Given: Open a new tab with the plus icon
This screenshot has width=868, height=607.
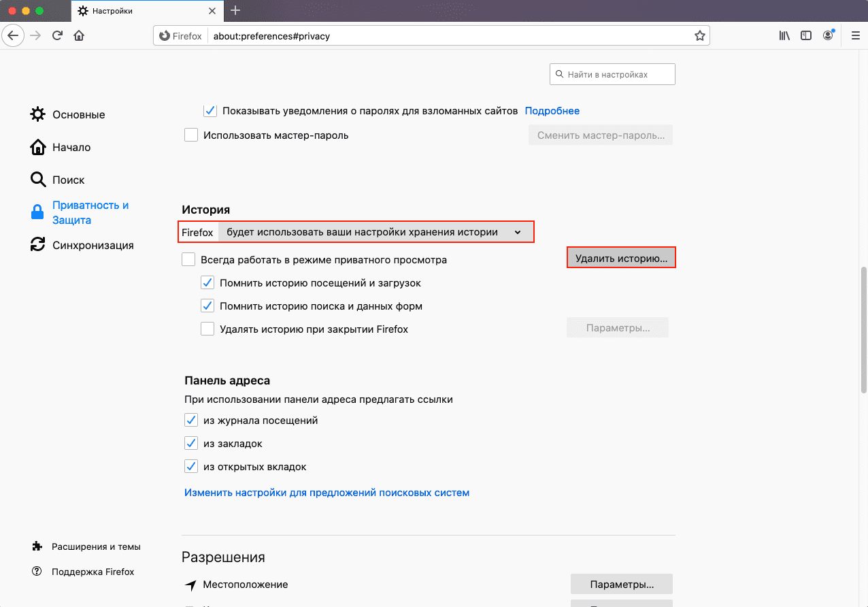Looking at the screenshot, I should coord(235,10).
